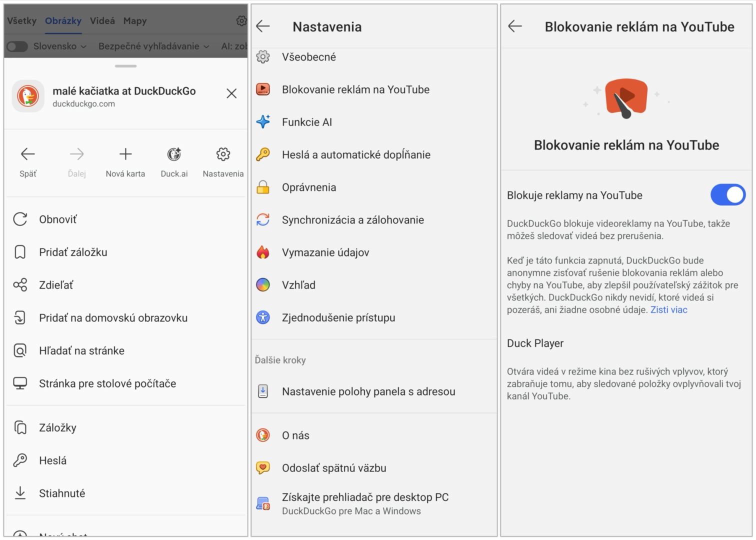Tap the Vzhľad color wheel icon
Viewport: 756px width, 540px height.
[263, 285]
